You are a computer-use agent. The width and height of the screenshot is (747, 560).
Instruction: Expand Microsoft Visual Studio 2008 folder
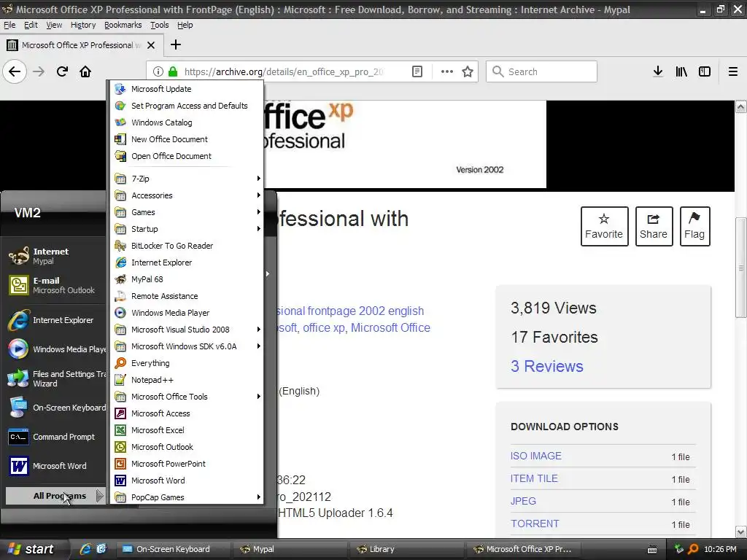186,330
